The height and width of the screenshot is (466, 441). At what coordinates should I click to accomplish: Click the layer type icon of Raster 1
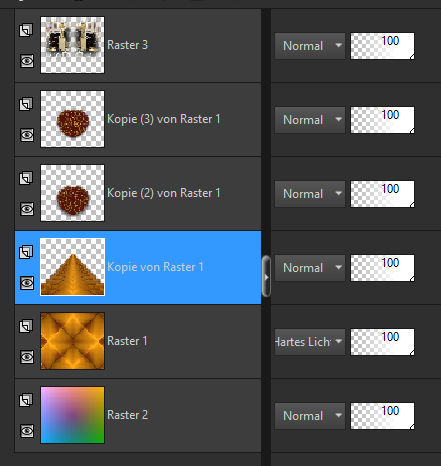pos(26,326)
